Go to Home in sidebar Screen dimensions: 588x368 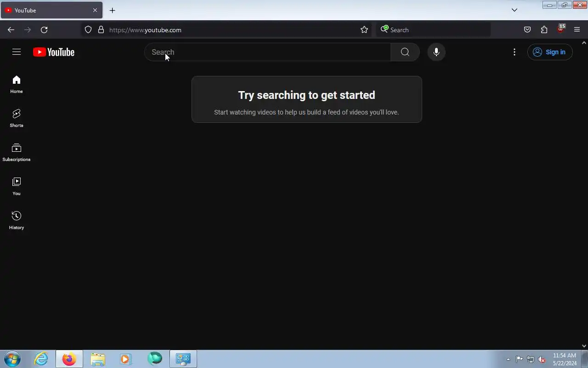tap(17, 85)
